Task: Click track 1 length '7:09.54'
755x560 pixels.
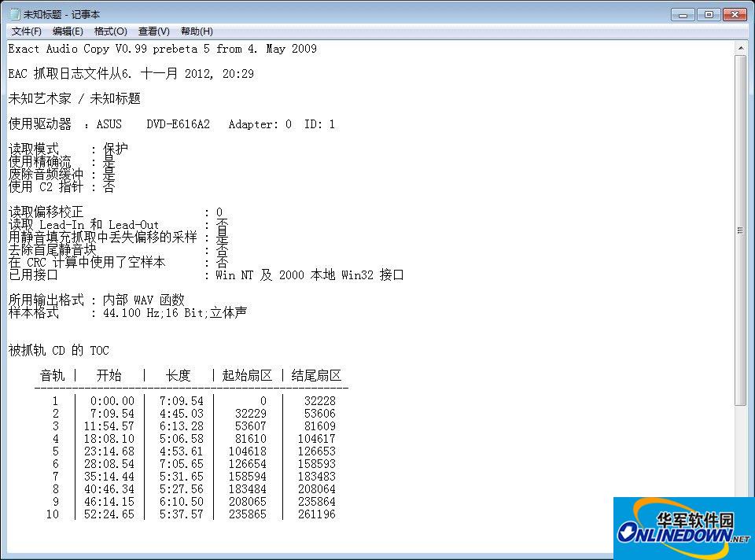Action: point(182,401)
